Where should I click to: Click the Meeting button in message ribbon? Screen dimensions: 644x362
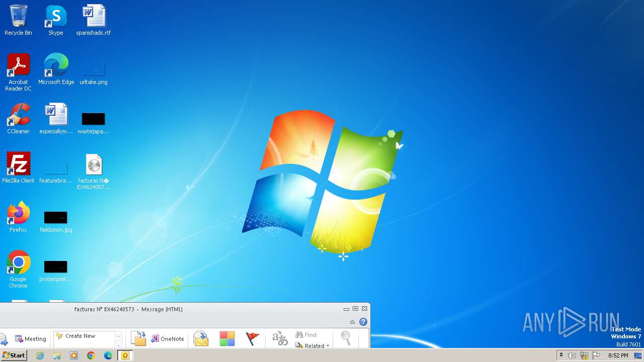click(x=31, y=339)
